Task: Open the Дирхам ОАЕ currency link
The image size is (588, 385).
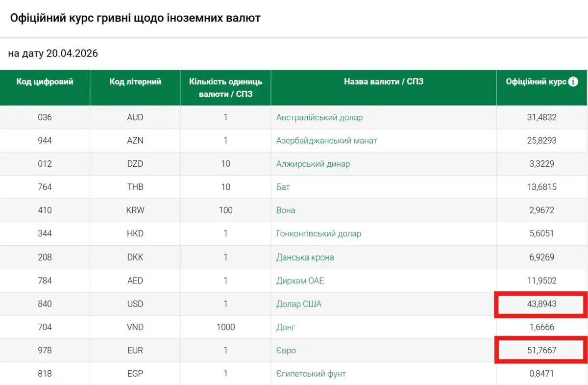Action: tap(300, 281)
